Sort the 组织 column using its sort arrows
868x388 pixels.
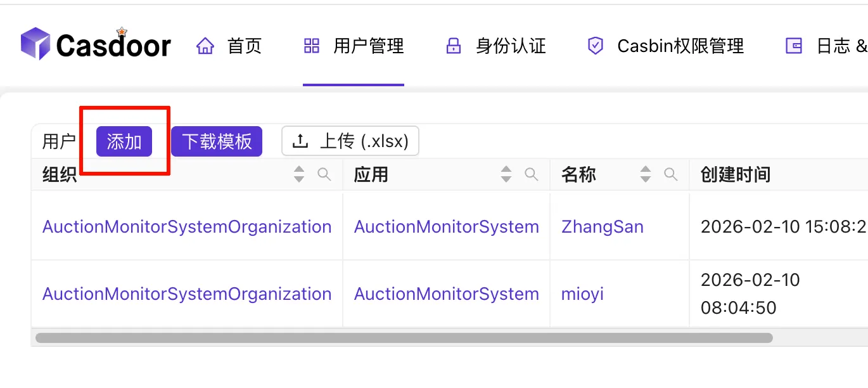[x=298, y=174]
